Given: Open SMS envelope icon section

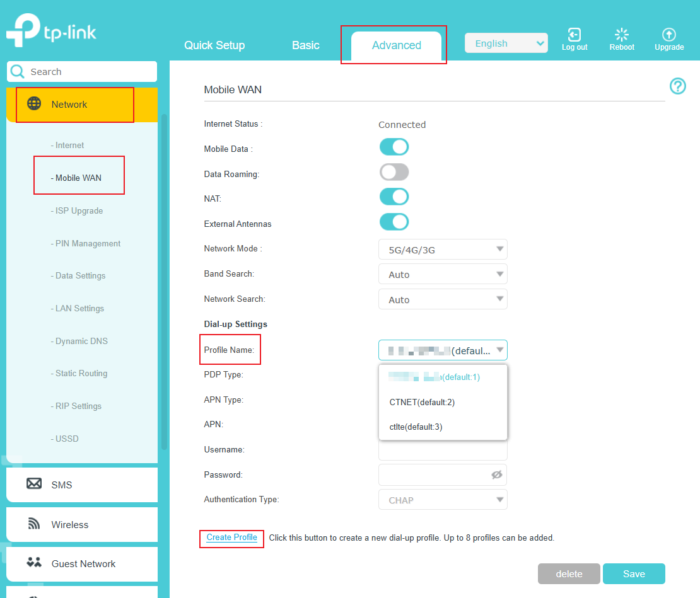Looking at the screenshot, I should (x=34, y=484).
